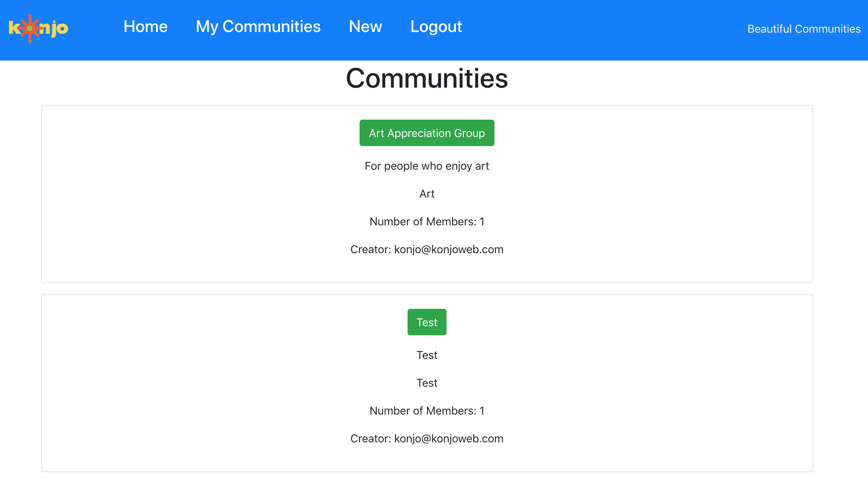Click the Test description text
Image resolution: width=868 pixels, height=482 pixels.
coord(427,355)
